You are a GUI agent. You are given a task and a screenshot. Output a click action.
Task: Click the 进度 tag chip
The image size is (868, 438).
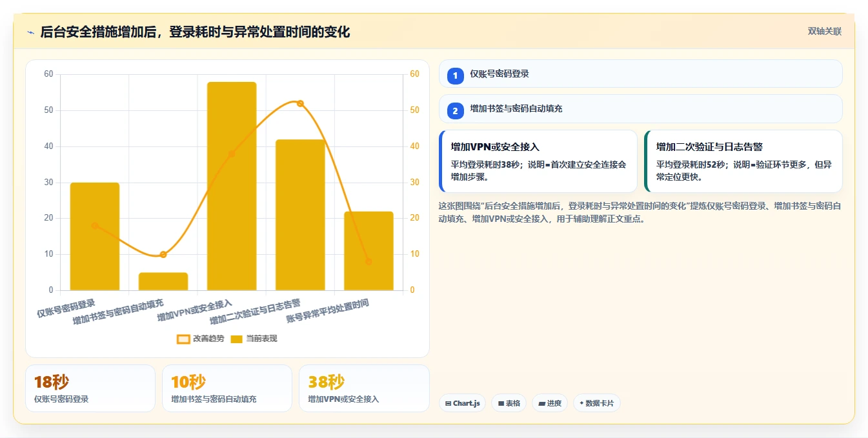coord(550,403)
